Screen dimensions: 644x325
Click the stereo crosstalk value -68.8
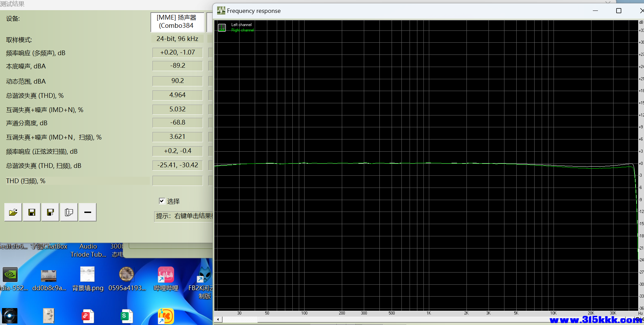pos(178,123)
